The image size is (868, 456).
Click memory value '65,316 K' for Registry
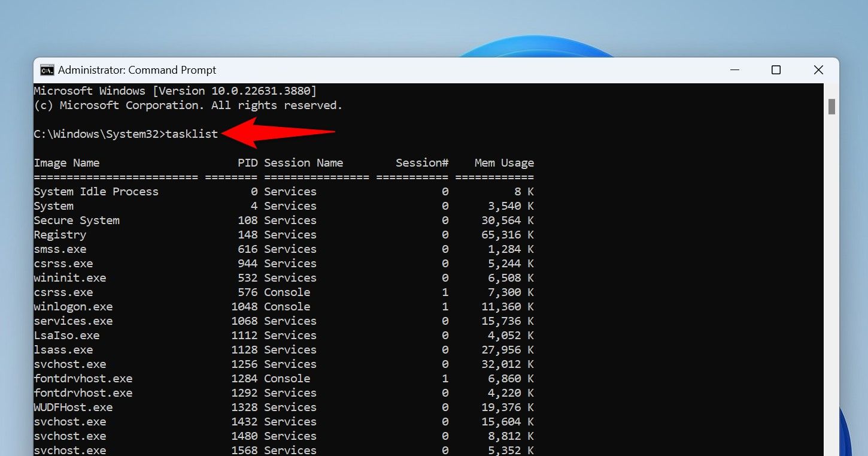coord(508,235)
